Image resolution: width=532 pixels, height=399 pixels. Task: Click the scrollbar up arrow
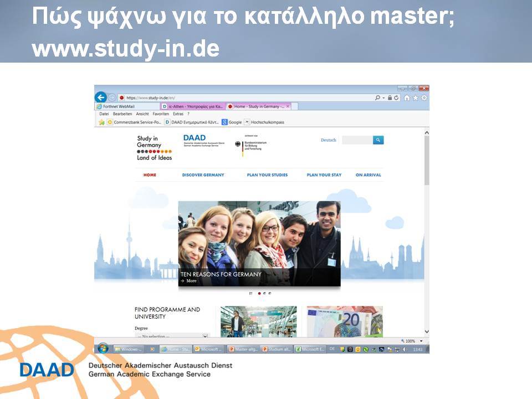pyautogui.click(x=427, y=132)
